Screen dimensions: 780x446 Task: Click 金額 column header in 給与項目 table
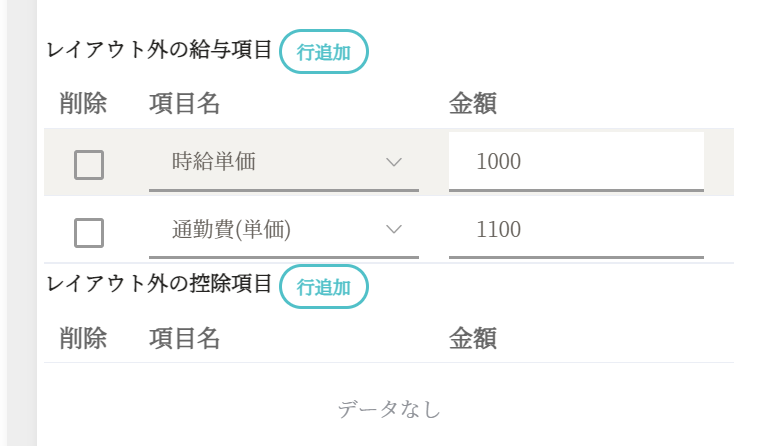pyautogui.click(x=473, y=103)
